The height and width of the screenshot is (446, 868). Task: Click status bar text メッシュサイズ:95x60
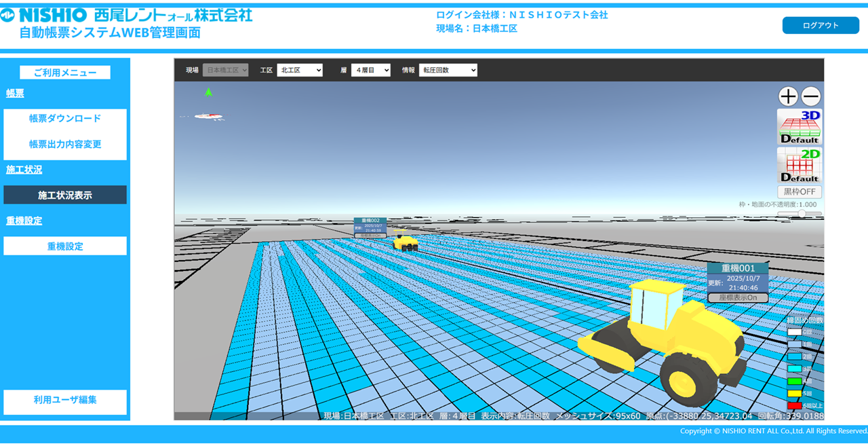[598, 415]
